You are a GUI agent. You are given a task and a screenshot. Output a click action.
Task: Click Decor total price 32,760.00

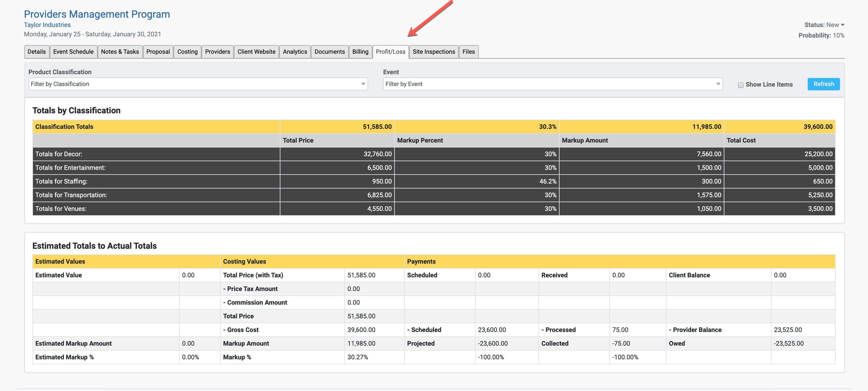pos(377,154)
